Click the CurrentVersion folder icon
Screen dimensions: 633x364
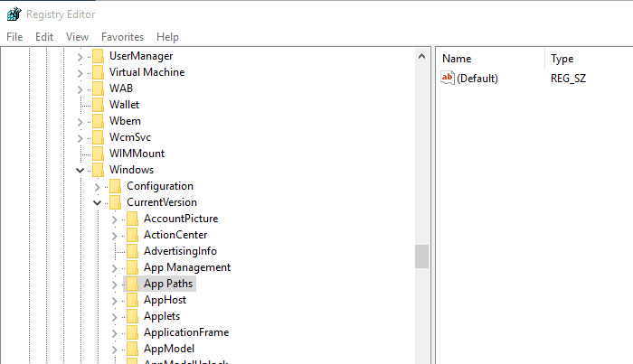[x=116, y=202]
